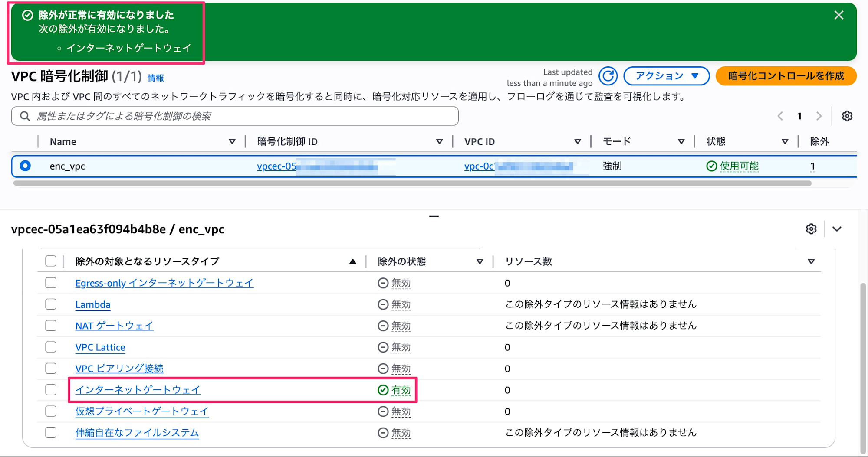Click the next page arrow
This screenshot has width=868, height=457.
(x=819, y=116)
